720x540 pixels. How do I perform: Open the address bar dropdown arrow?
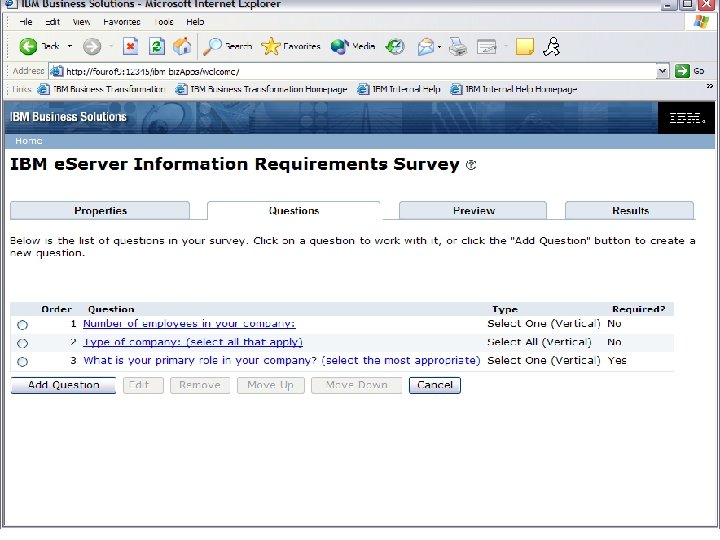pyautogui.click(x=662, y=71)
